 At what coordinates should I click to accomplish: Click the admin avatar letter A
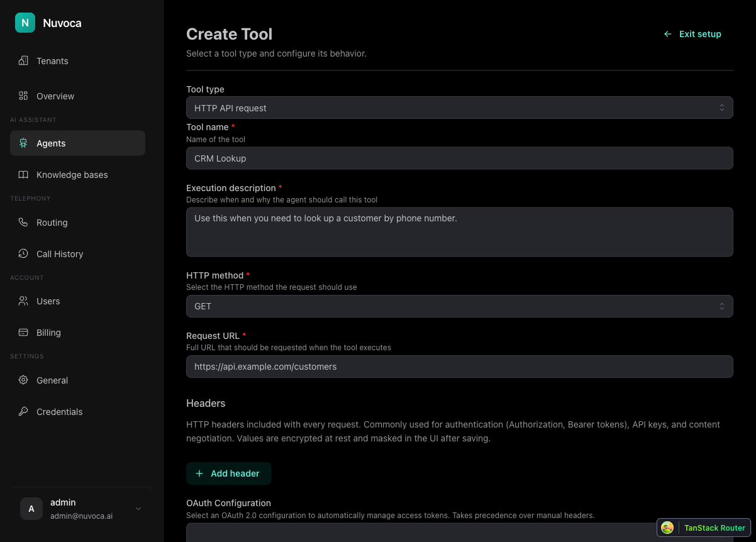click(31, 509)
